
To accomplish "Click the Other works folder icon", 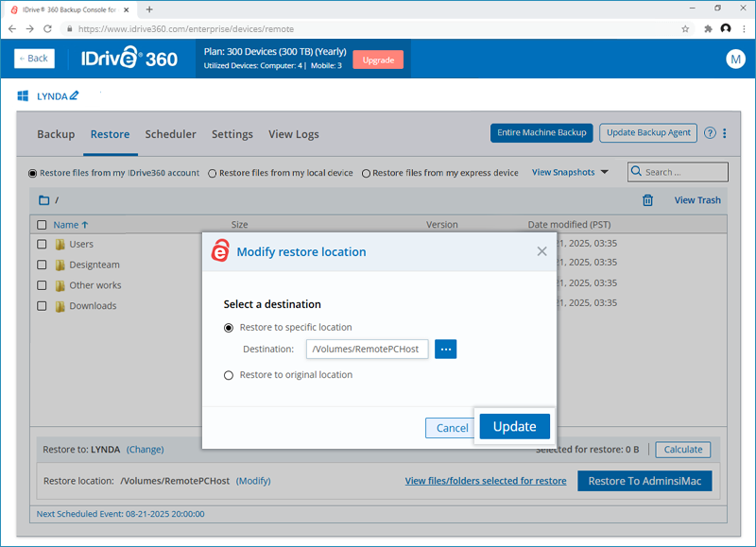I will pos(60,286).
